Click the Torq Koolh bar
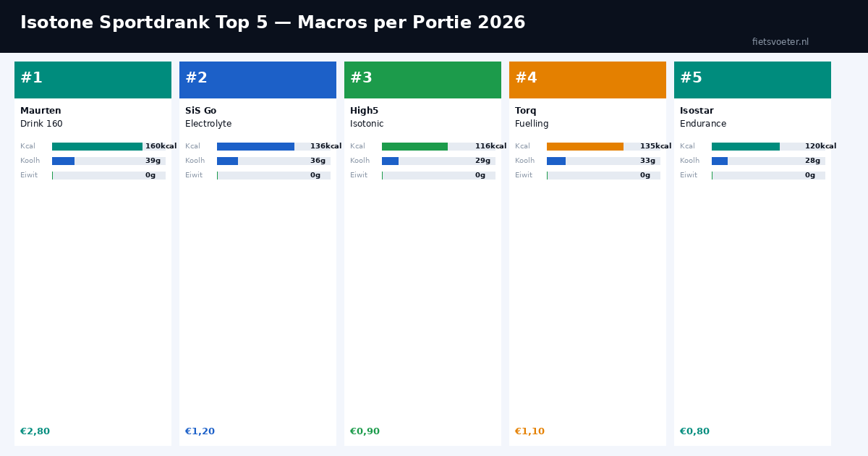Viewport: 868px width, 456px height. [x=603, y=161]
